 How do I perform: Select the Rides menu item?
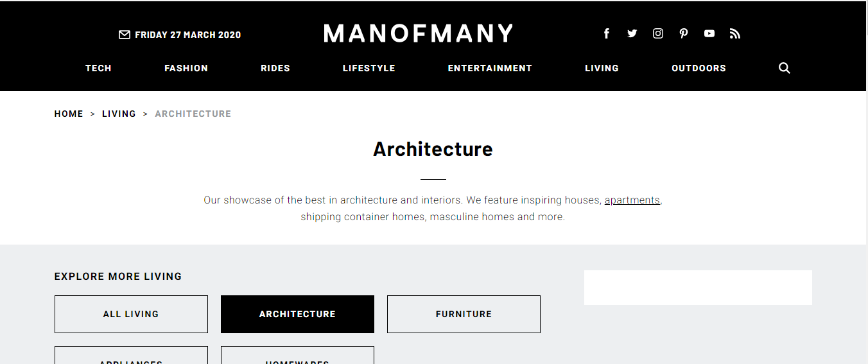tap(275, 68)
